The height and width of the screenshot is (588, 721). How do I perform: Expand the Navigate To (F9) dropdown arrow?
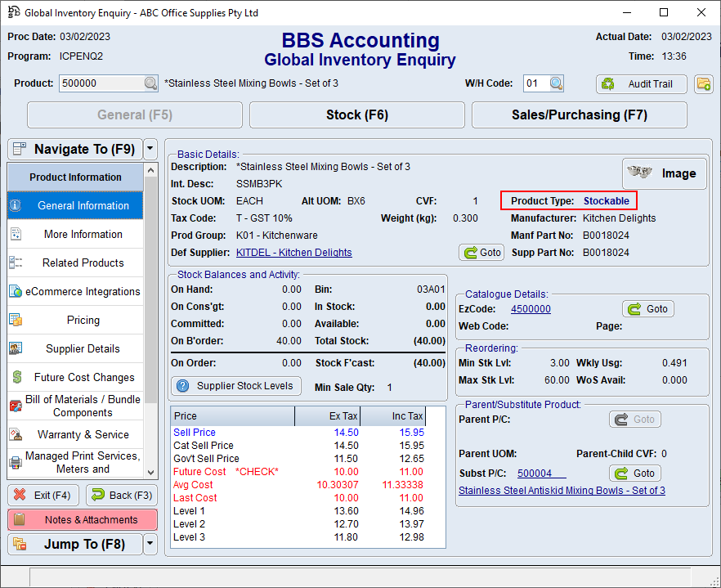[x=149, y=149]
